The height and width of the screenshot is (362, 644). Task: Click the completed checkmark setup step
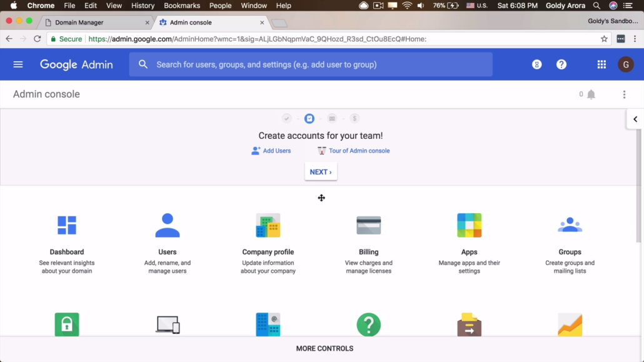[x=287, y=118]
